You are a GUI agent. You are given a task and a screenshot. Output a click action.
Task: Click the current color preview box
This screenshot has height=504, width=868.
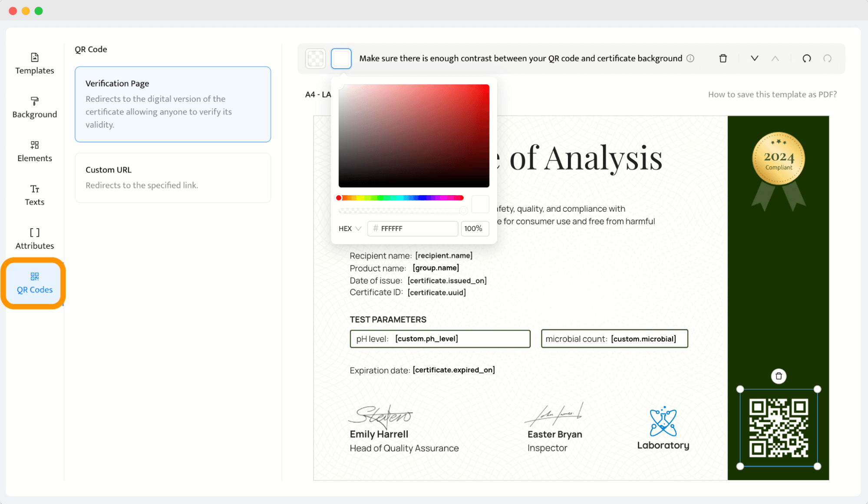click(x=480, y=204)
